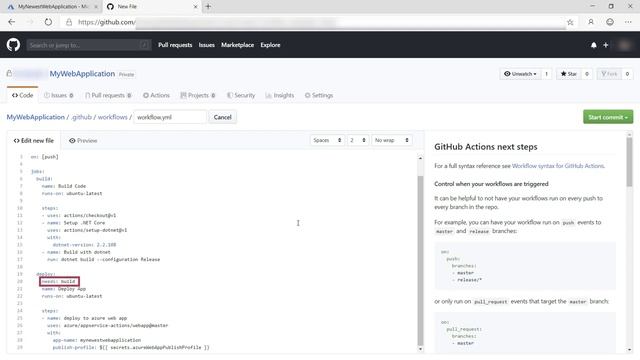Screen dimensions: 640x360
Task: Click the publish-profile secrets line
Action: pos(131,347)
